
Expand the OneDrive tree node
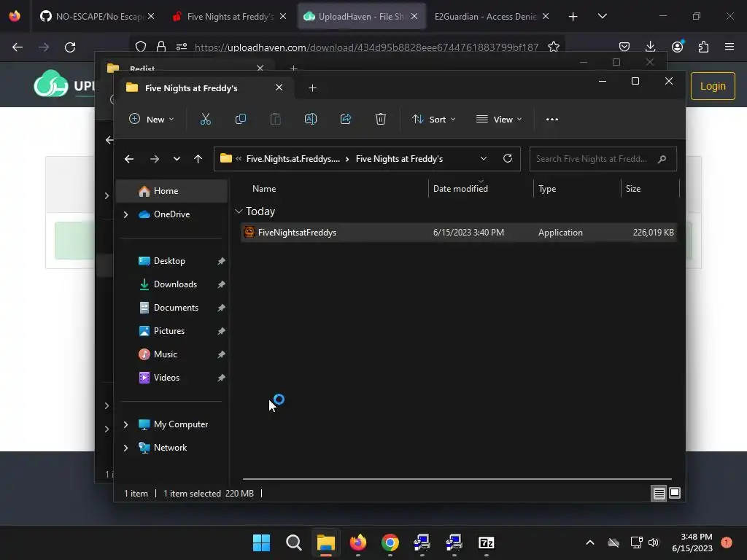click(125, 215)
